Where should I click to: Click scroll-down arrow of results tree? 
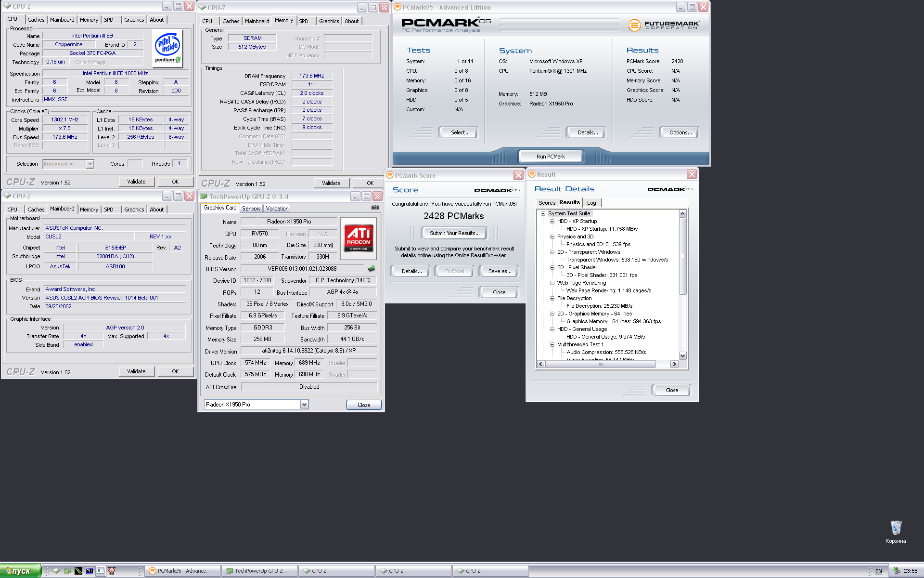[x=682, y=355]
